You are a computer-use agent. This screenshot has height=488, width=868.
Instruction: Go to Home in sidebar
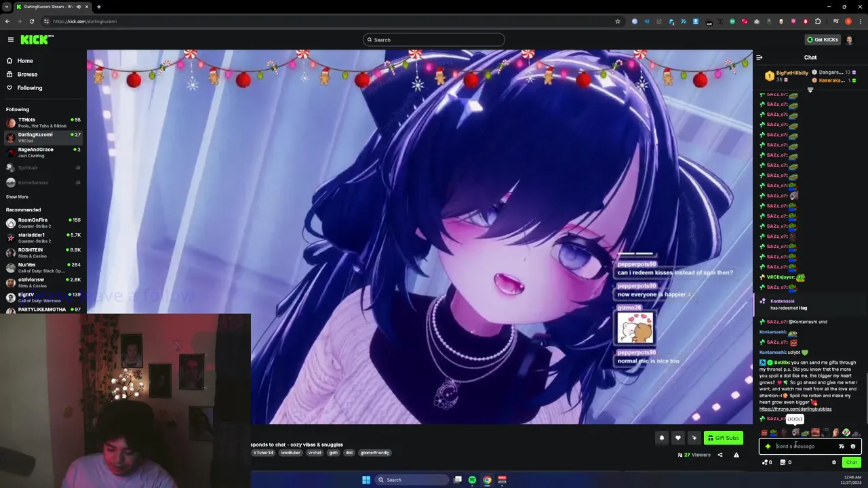pos(25,61)
